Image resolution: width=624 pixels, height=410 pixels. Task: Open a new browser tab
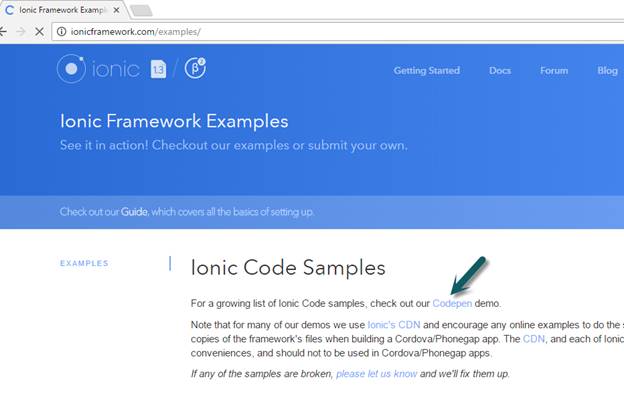click(140, 10)
